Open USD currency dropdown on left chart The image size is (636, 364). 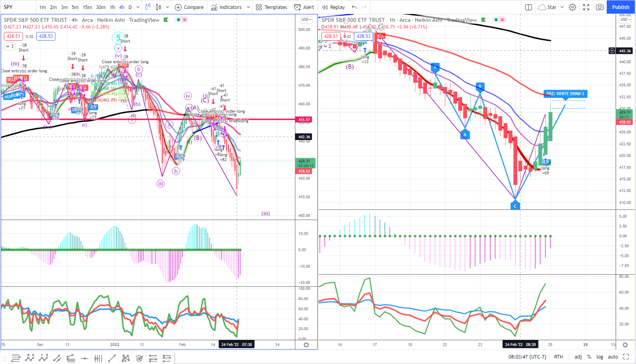tap(306, 20)
